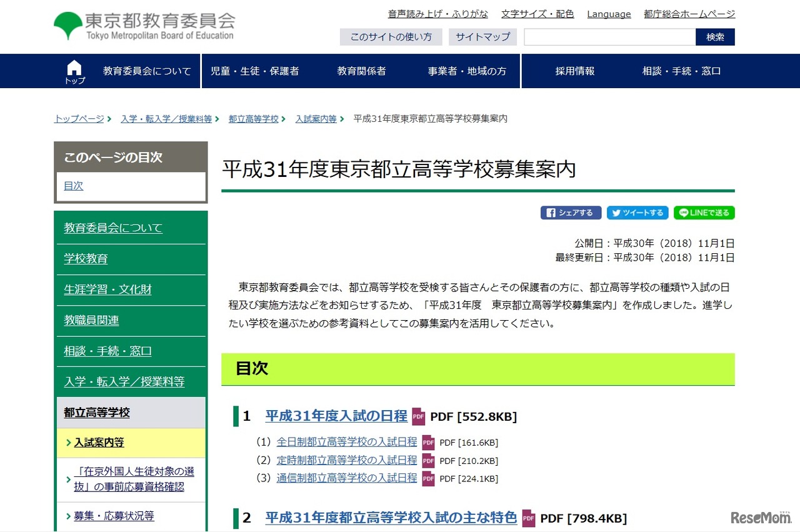Select the 採用情報 navigation menu item

[574, 71]
